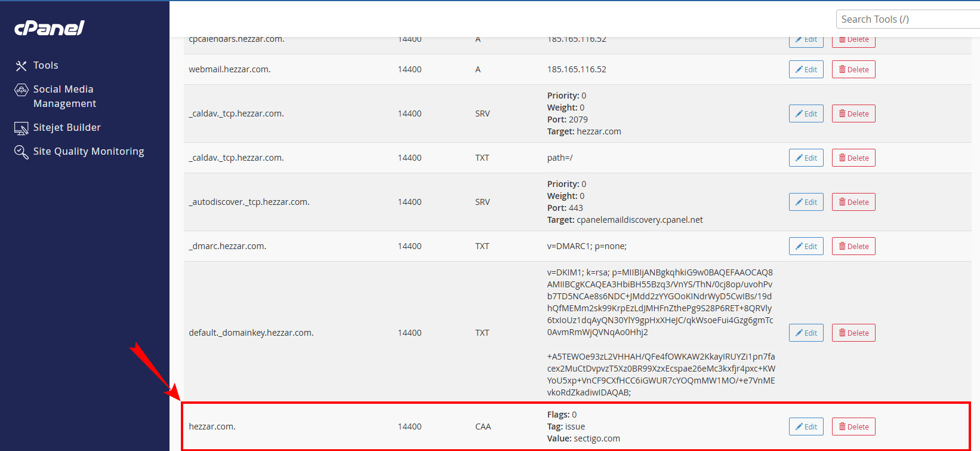Delete the webmail.hezzar.com A record

[853, 69]
